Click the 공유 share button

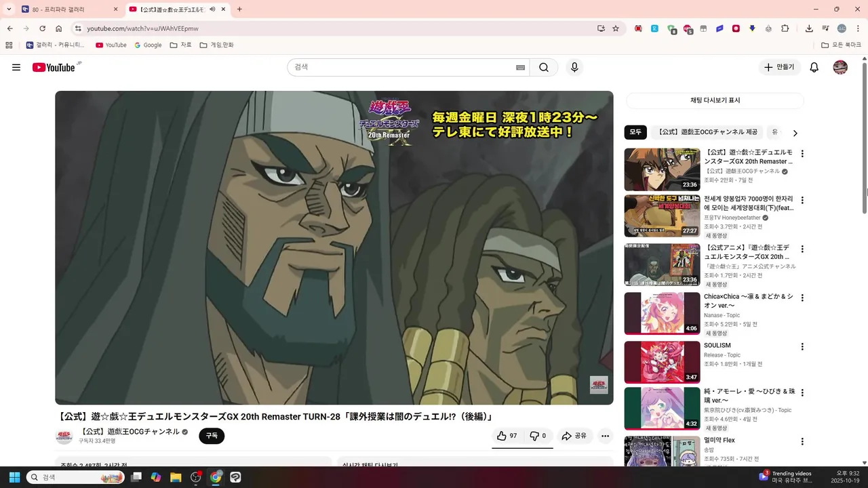pos(574,436)
